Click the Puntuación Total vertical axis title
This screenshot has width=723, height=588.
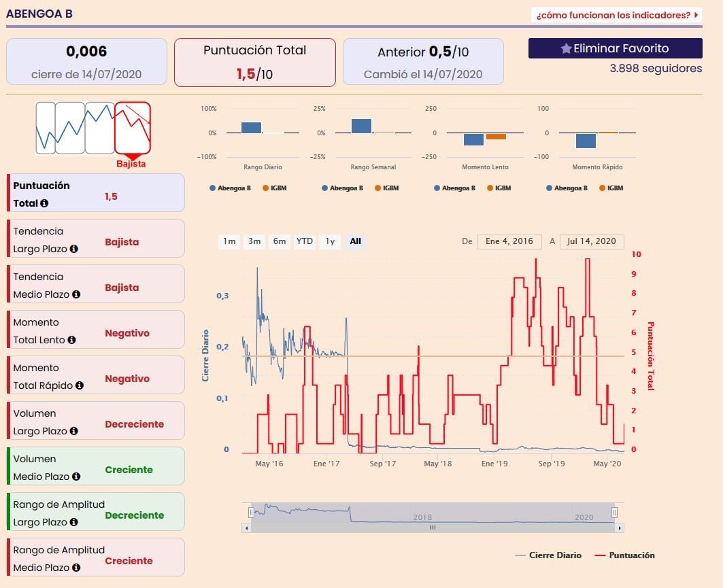[x=651, y=356]
